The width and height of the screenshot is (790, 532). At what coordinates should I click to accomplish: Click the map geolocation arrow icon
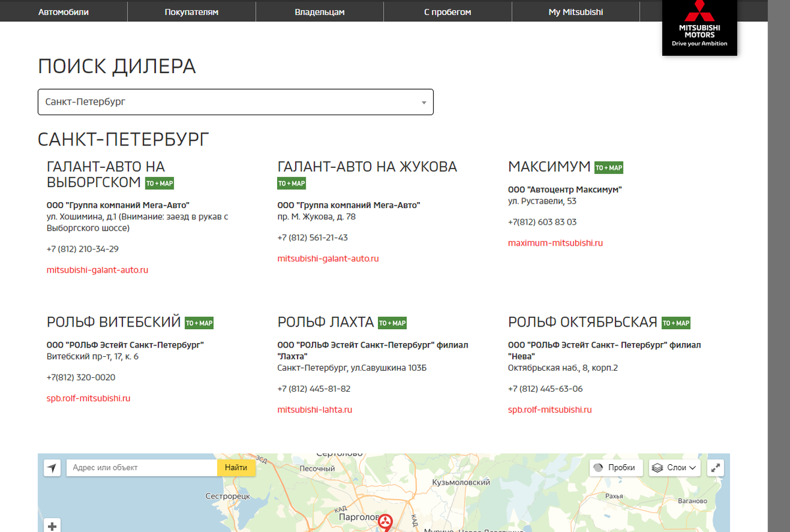[53, 467]
